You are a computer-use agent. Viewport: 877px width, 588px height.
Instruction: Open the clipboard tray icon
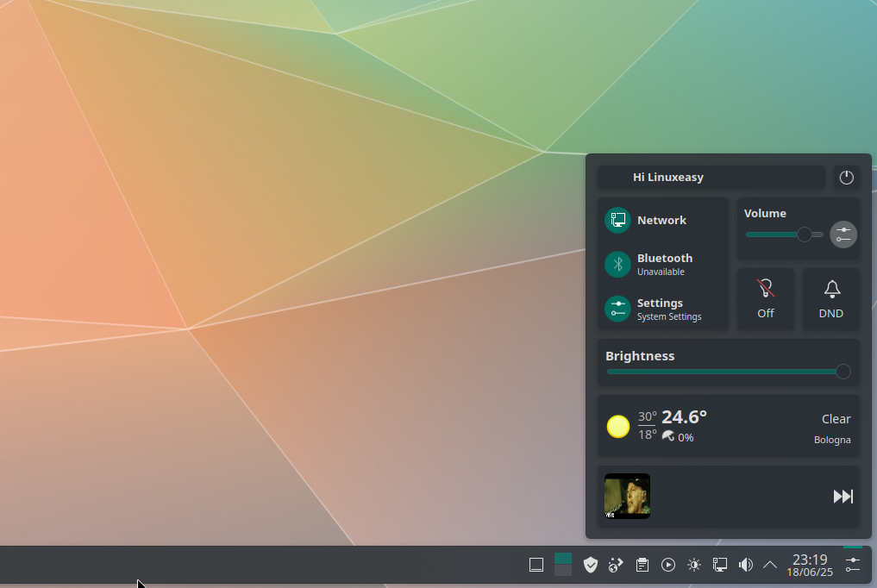point(642,565)
